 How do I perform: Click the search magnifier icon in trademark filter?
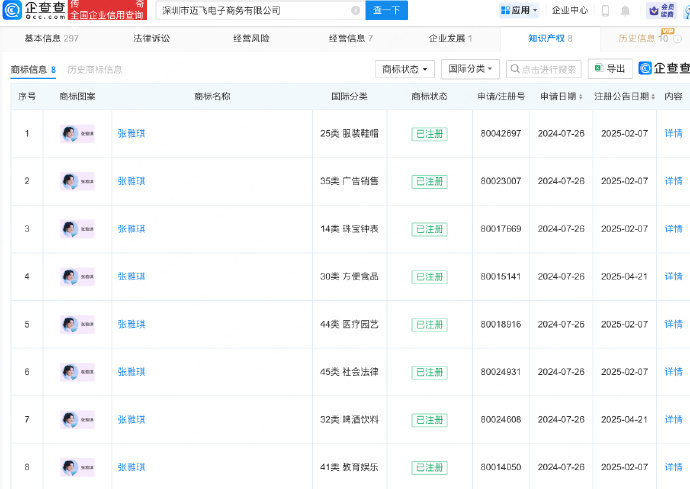coord(515,69)
